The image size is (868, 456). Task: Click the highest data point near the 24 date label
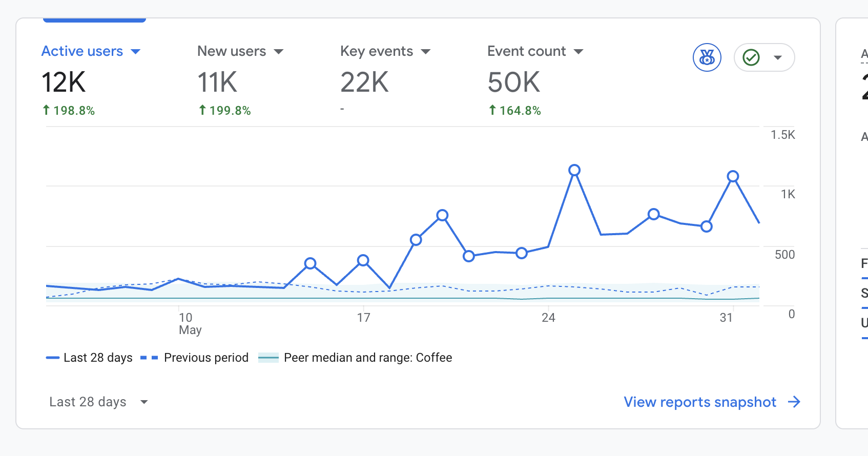pyautogui.click(x=574, y=170)
